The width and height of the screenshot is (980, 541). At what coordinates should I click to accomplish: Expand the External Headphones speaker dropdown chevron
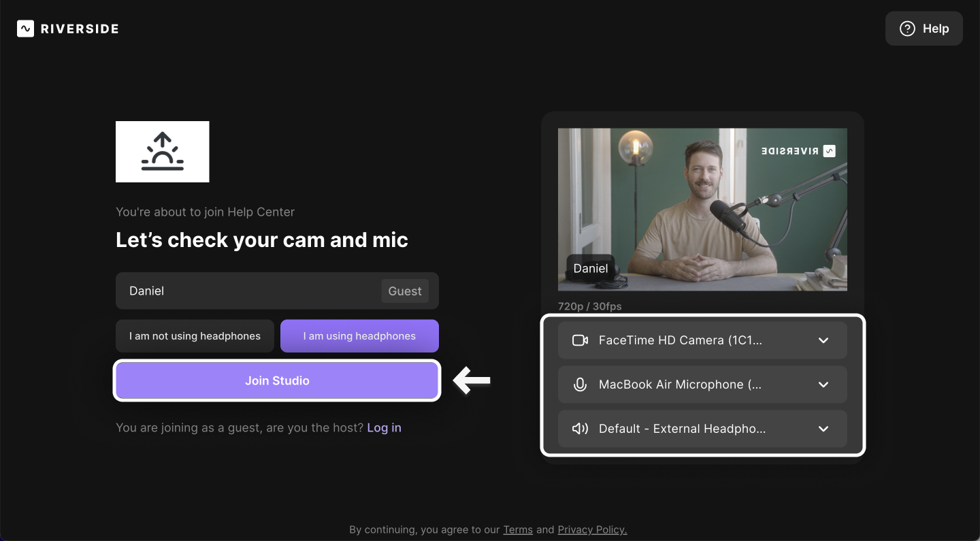pyautogui.click(x=823, y=429)
